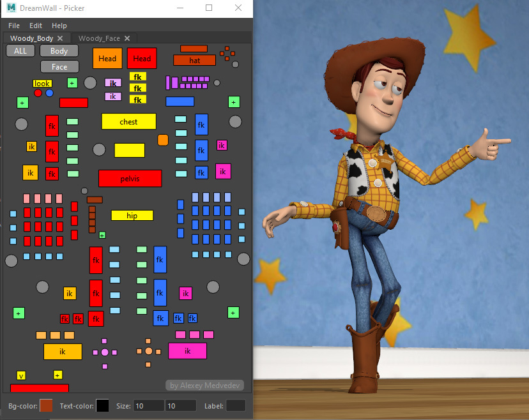The width and height of the screenshot is (529, 420).
Task: Select the red eye look circle
Action: click(38, 93)
